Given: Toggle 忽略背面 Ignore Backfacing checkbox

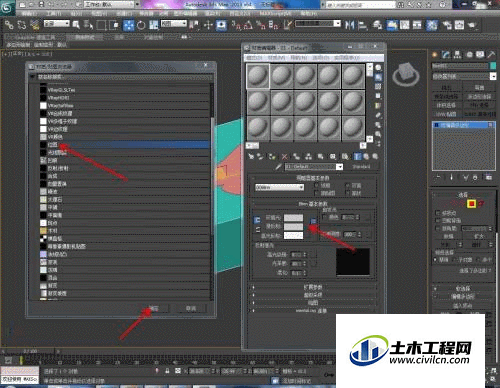Looking at the screenshot, I should click(438, 221).
